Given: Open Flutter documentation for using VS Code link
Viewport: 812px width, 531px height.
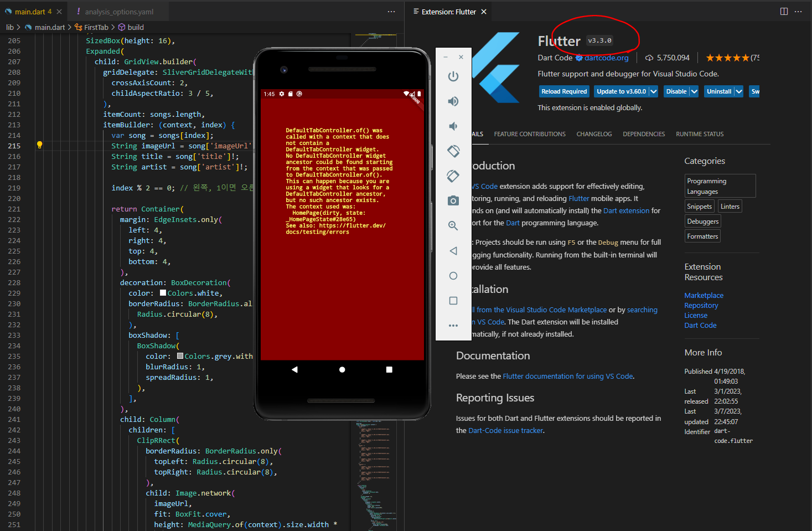Looking at the screenshot, I should coord(568,377).
